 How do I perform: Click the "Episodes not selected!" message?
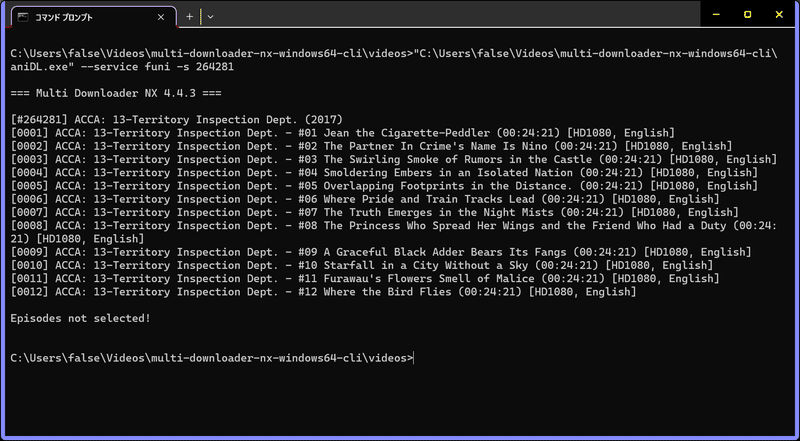[x=81, y=318]
